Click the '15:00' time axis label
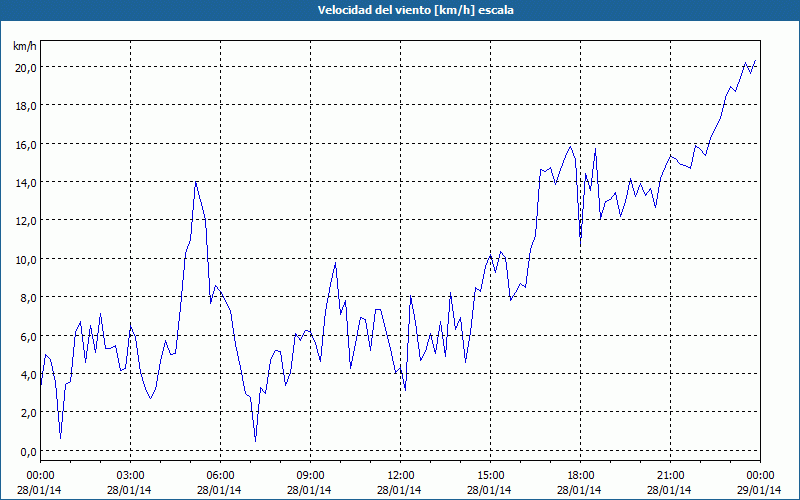This screenshot has width=800, height=500. pos(490,476)
